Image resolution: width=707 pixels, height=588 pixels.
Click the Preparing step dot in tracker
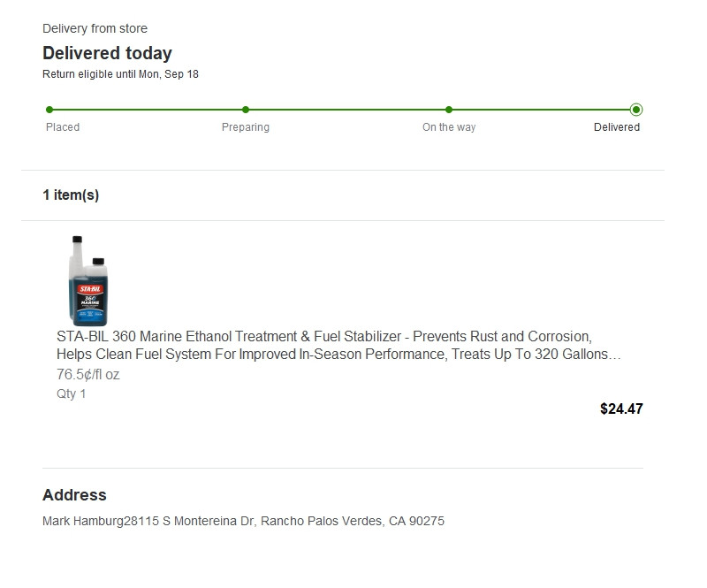246,110
